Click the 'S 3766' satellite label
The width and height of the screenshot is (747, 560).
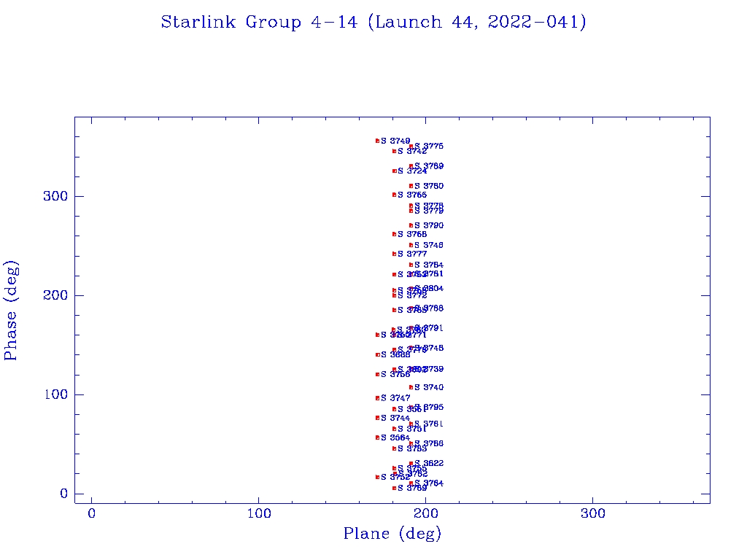click(412, 195)
